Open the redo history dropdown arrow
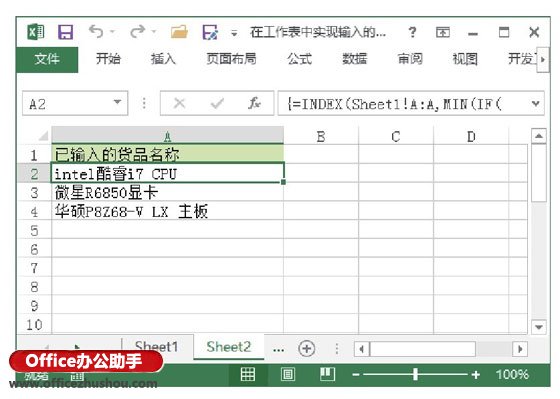Viewport: 560px width, 399px height. tap(154, 32)
